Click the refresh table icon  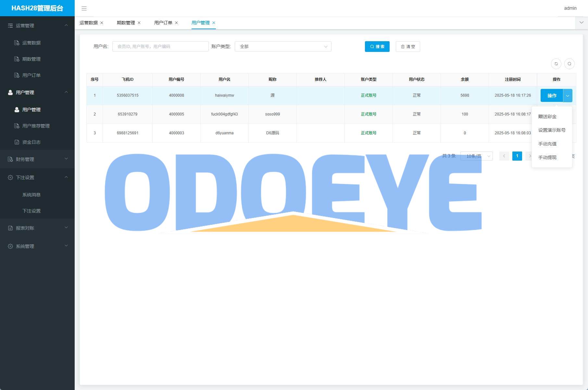[x=556, y=64]
